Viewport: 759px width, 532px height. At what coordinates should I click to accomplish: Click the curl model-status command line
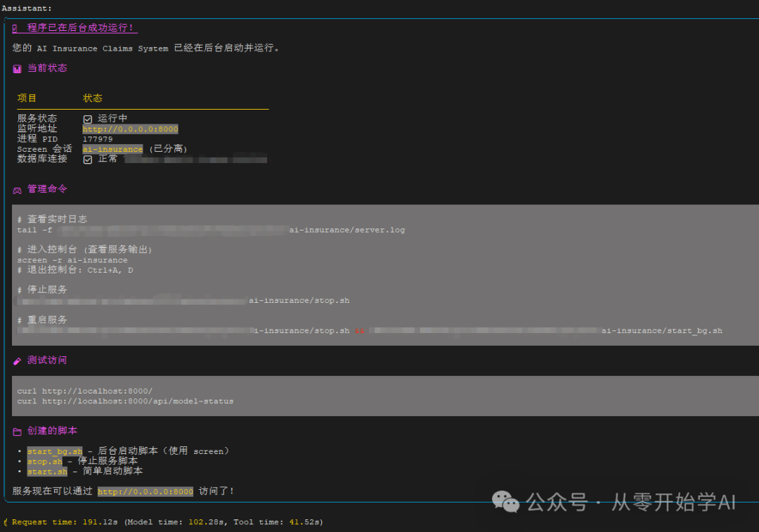125,401
